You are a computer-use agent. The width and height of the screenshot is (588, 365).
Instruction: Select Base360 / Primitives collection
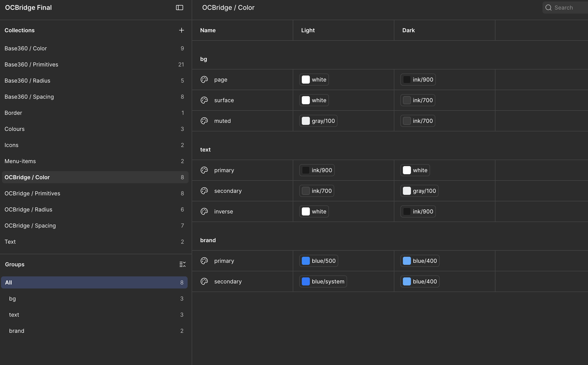95,64
